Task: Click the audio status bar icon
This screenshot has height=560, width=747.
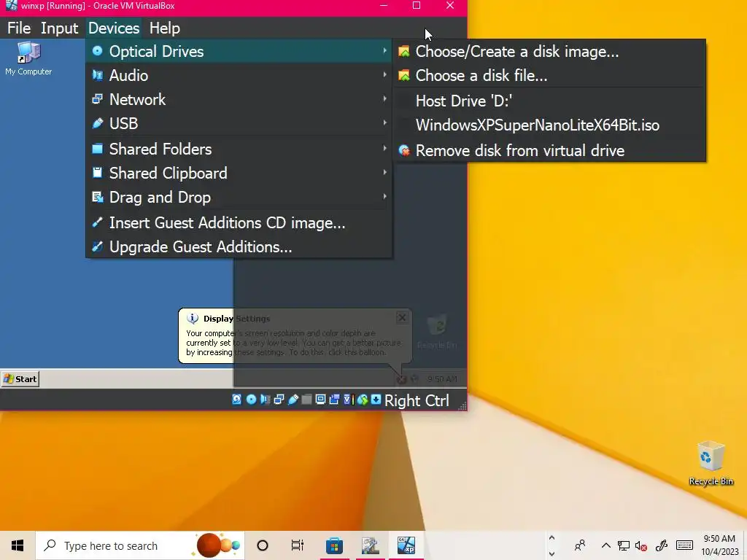Action: point(265,400)
